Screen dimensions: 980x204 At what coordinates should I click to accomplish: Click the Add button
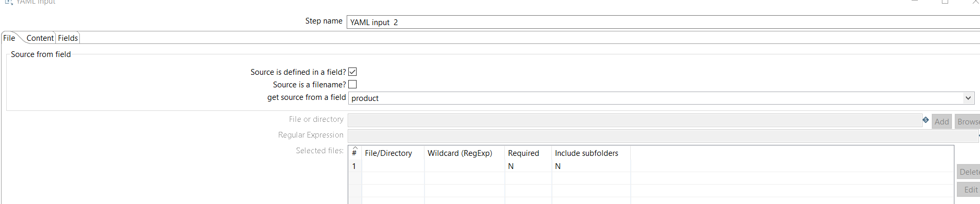pyautogui.click(x=942, y=121)
